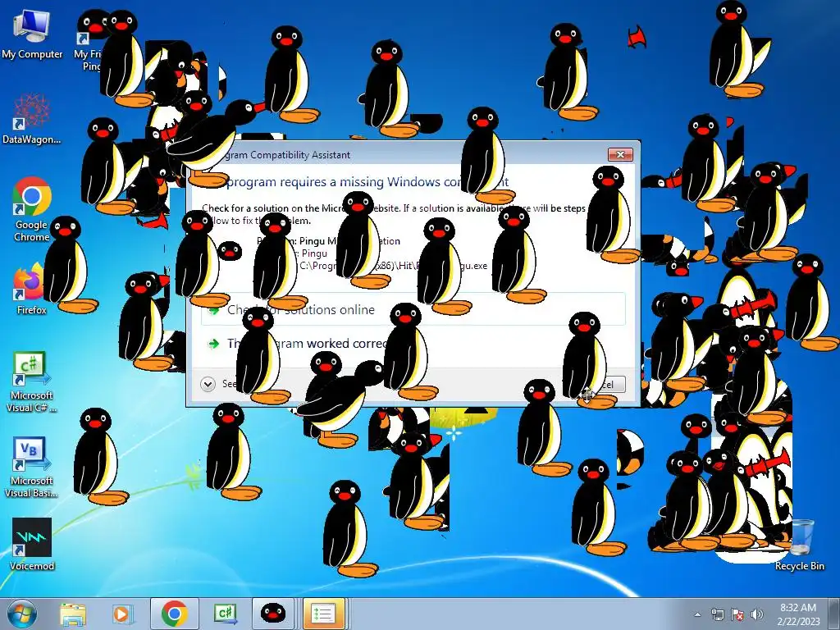This screenshot has height=630, width=840.
Task: Switch to Visual C# in the taskbar
Action: point(225,614)
